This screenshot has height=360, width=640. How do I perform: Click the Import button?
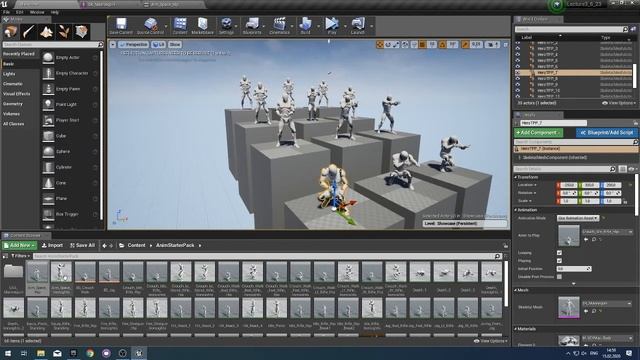[x=52, y=245]
